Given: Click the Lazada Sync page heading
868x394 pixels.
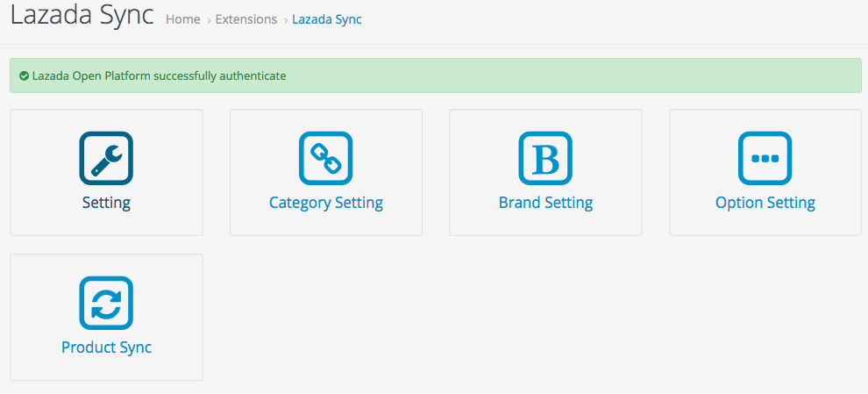Looking at the screenshot, I should point(82,16).
